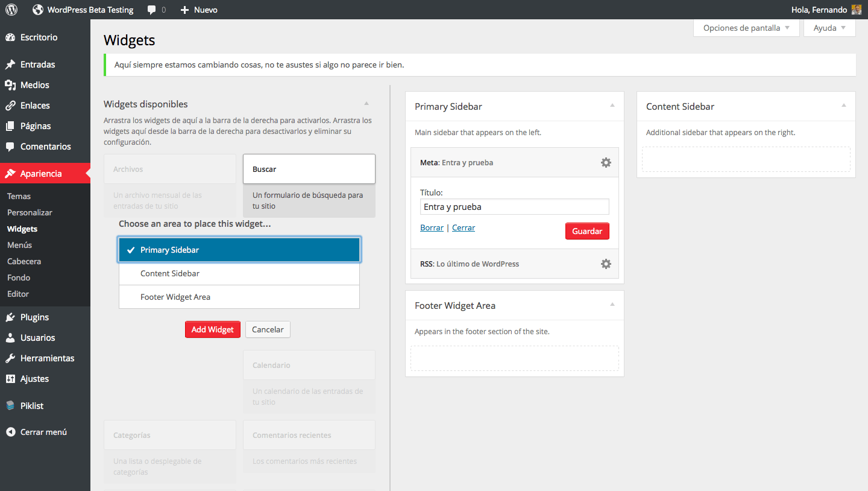This screenshot has height=491, width=868.
Task: Click the gear icon on Meta widget
Action: pos(606,162)
